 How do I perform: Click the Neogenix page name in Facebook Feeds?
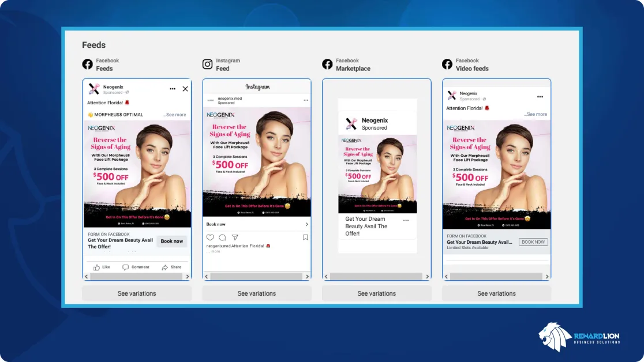click(113, 86)
